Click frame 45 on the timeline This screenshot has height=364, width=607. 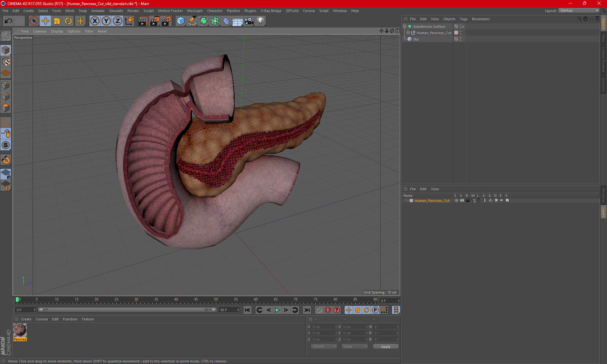pos(196,300)
